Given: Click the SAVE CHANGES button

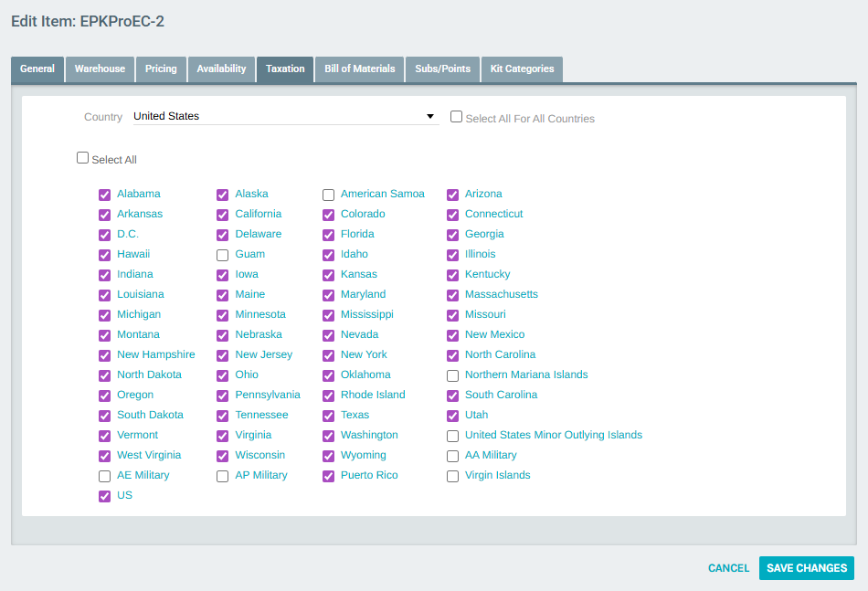Looking at the screenshot, I should tap(806, 567).
